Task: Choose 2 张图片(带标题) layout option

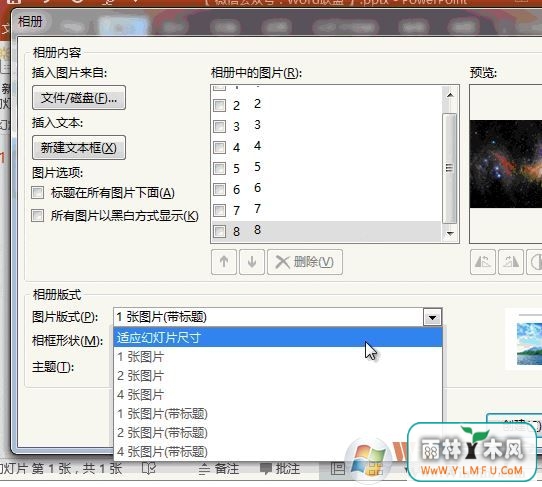Action: pos(278,433)
